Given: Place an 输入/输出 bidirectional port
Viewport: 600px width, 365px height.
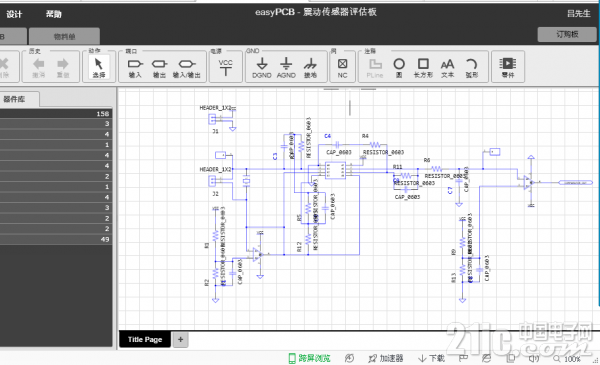Looking at the screenshot, I should (x=186, y=68).
